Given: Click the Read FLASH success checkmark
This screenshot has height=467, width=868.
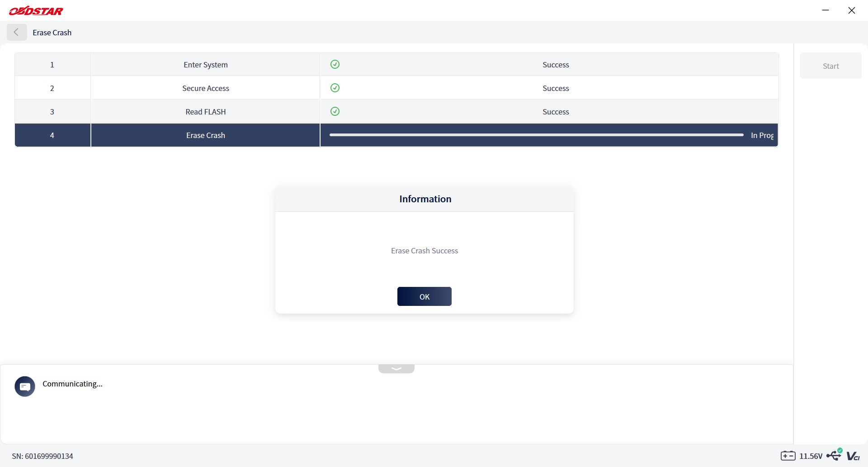Looking at the screenshot, I should [335, 111].
